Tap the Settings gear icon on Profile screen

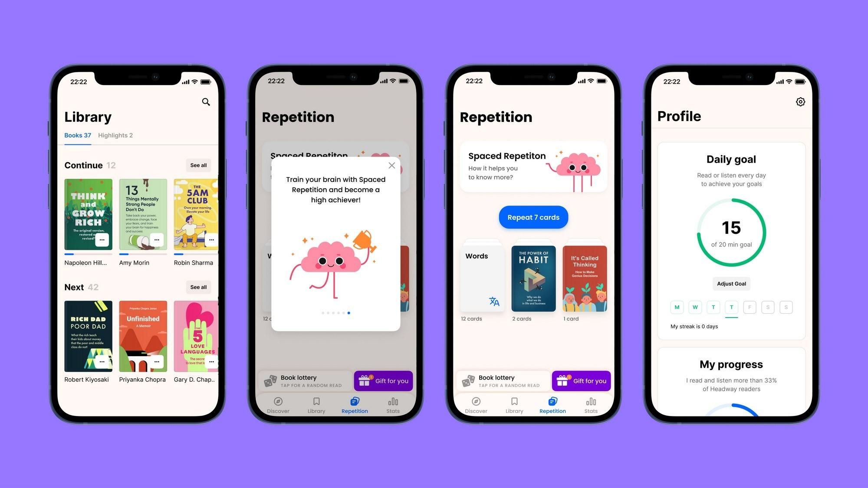click(800, 101)
